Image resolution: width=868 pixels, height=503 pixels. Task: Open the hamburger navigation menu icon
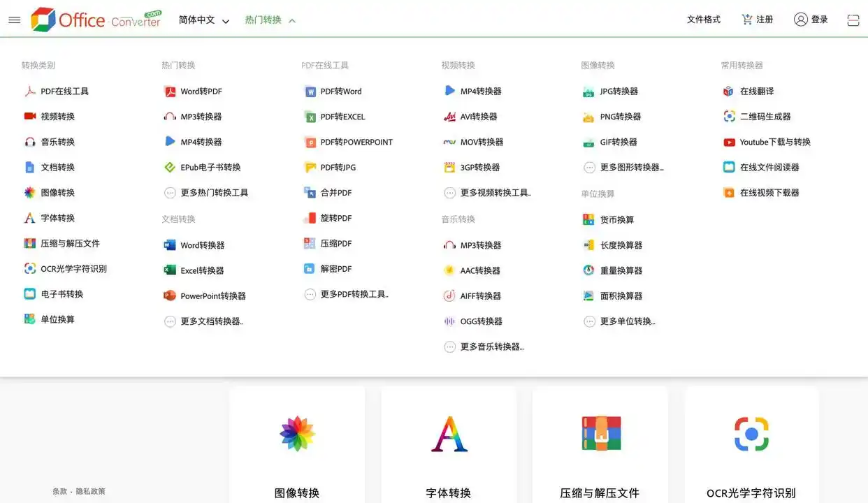click(x=14, y=20)
